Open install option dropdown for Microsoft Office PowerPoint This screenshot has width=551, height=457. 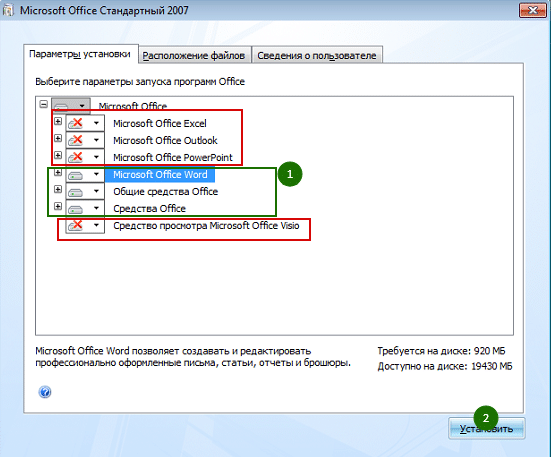tap(85, 157)
